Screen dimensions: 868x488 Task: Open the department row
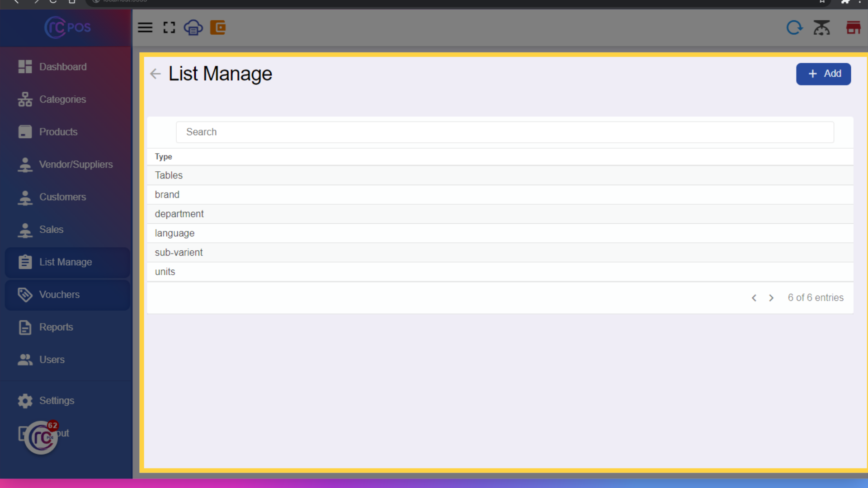[x=500, y=214]
